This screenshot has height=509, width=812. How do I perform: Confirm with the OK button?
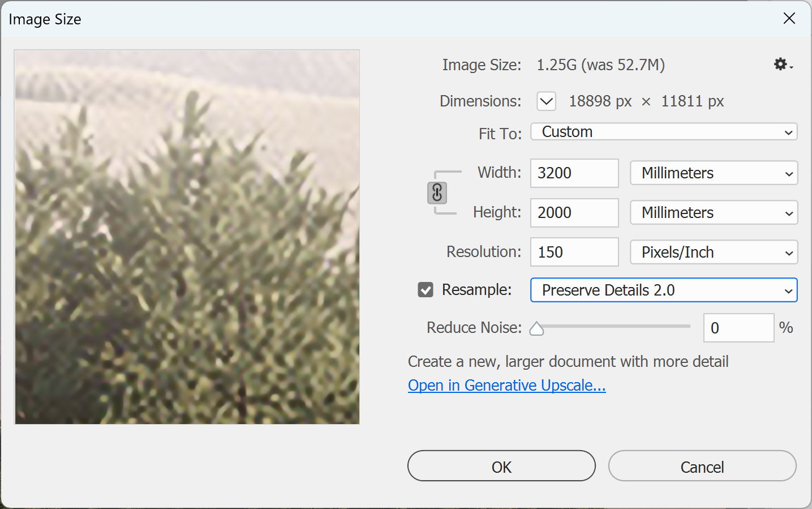point(501,466)
